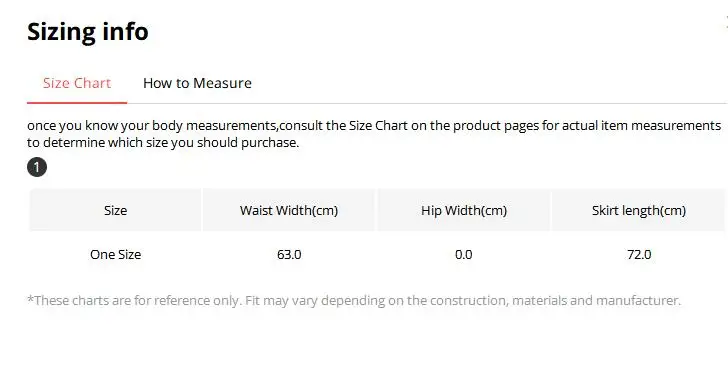The image size is (728, 371).
Task: Select the Hip Width(cm) column header
Action: tap(464, 210)
